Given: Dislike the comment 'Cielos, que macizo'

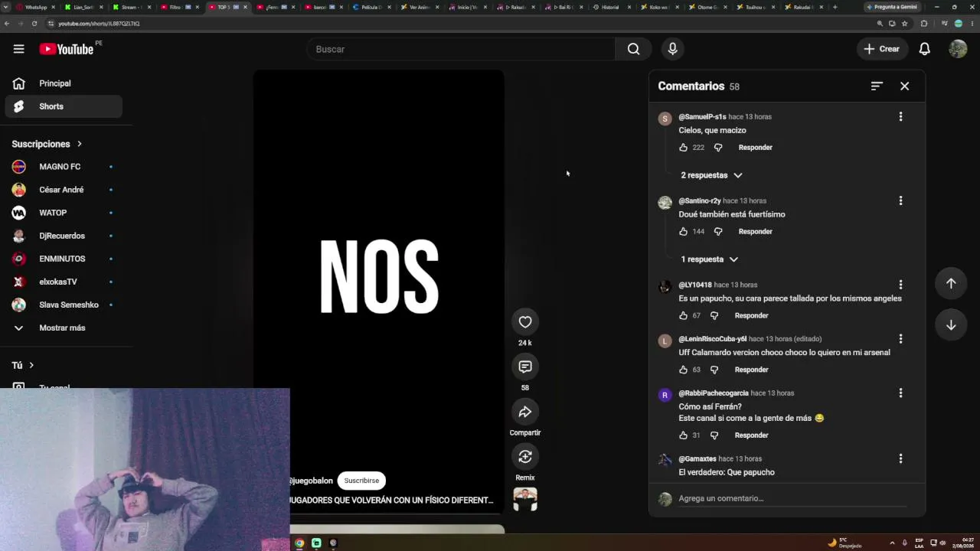Looking at the screenshot, I should pyautogui.click(x=718, y=148).
